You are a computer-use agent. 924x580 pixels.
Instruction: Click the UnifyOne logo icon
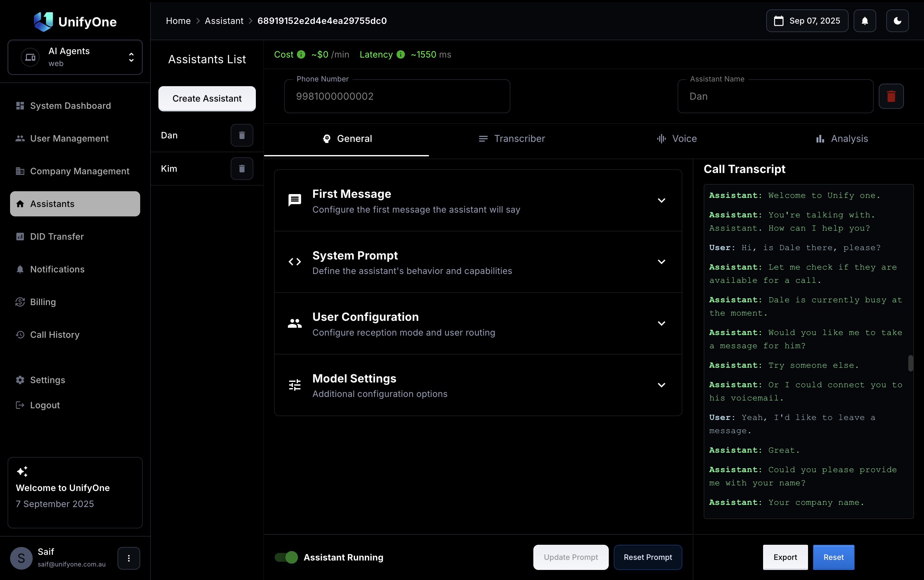point(43,21)
